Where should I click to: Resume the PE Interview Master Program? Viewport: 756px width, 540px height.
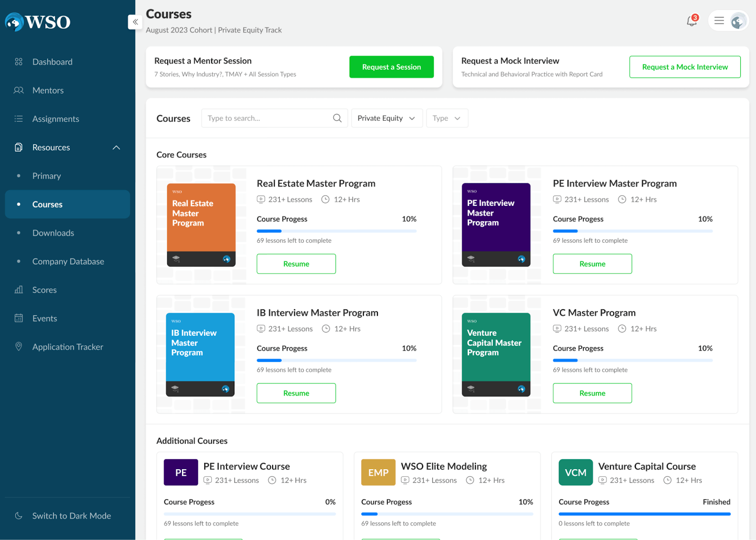tap(592, 264)
